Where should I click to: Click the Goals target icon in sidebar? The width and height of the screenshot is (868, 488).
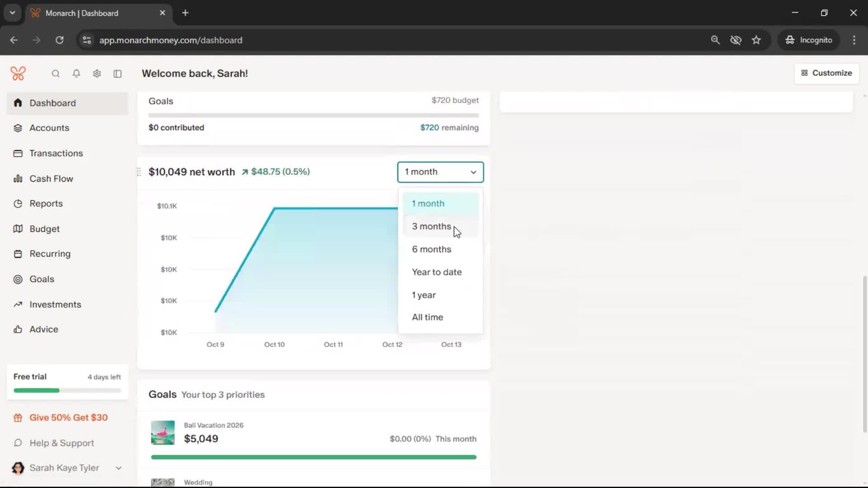18,279
